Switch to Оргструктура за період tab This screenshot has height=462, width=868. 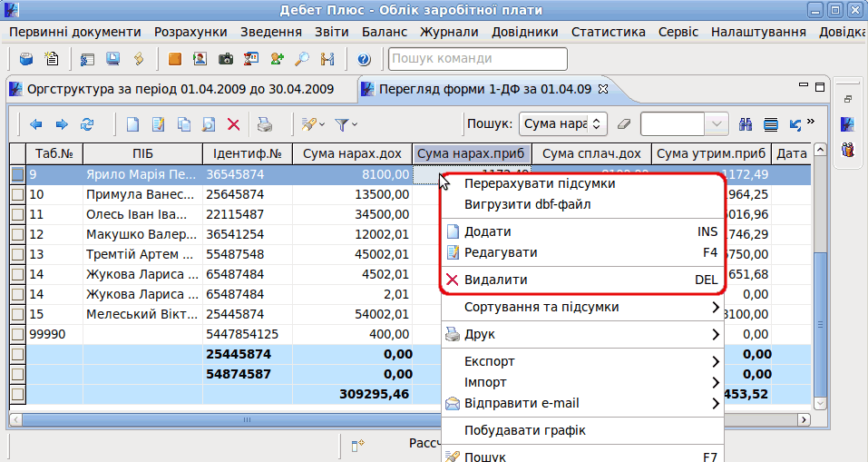(180, 89)
